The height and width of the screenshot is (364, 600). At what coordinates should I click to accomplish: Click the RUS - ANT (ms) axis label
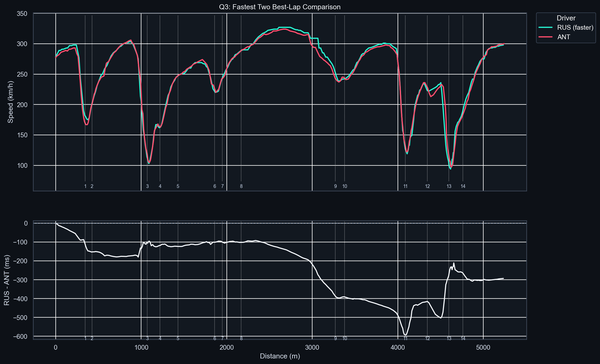(7, 280)
